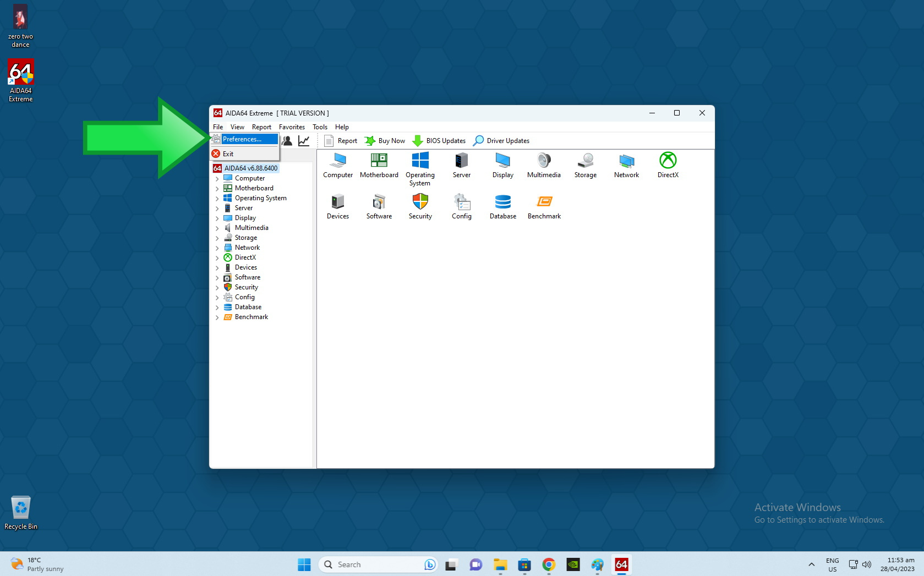Image resolution: width=924 pixels, height=576 pixels.
Task: Select Database in the left tree
Action: click(x=248, y=307)
